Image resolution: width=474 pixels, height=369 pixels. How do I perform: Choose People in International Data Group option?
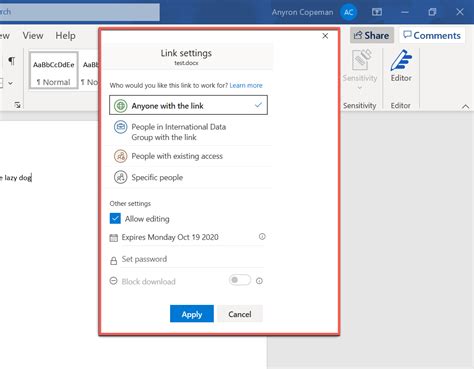(188, 132)
